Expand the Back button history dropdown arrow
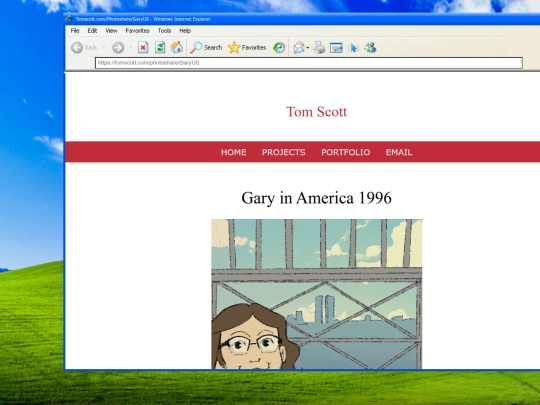The image size is (540, 405). pos(103,48)
